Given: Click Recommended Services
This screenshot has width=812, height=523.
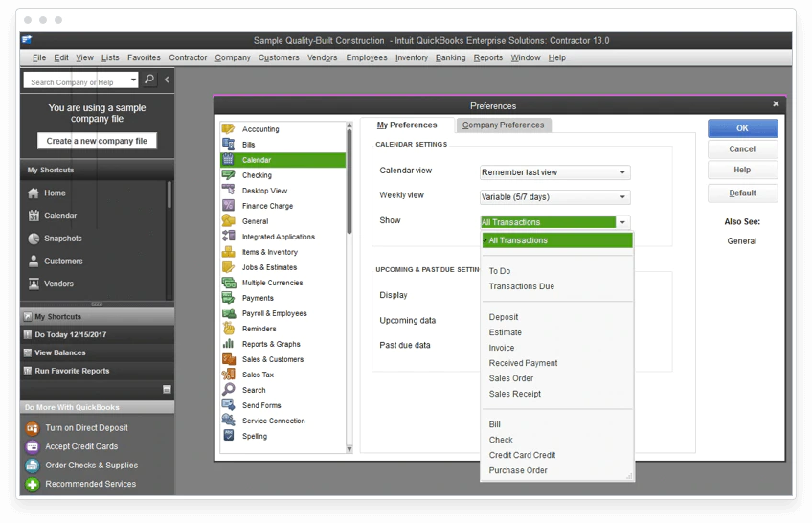Looking at the screenshot, I should (91, 484).
